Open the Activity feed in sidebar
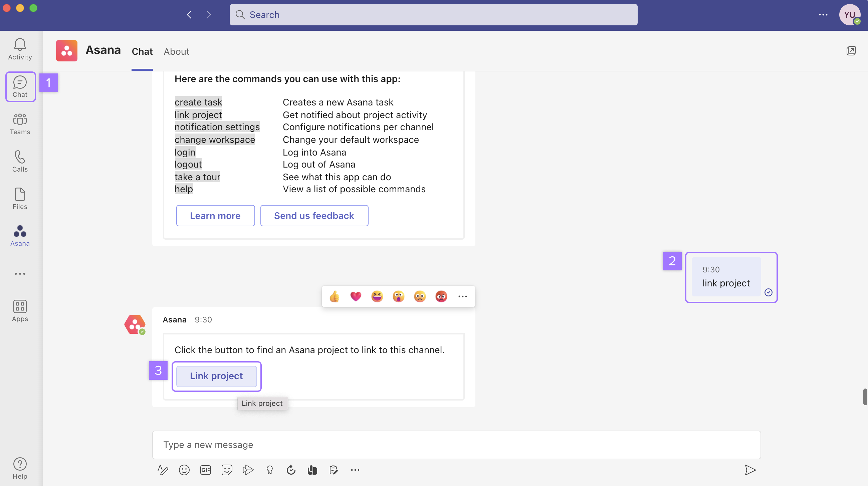Viewport: 868px width, 486px height. 20,49
